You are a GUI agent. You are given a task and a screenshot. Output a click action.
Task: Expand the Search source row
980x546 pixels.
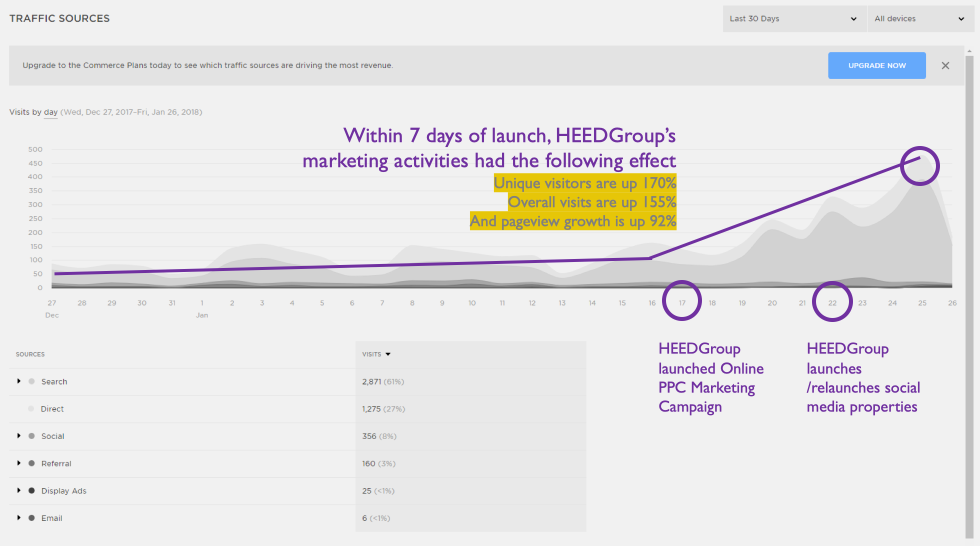(x=19, y=381)
